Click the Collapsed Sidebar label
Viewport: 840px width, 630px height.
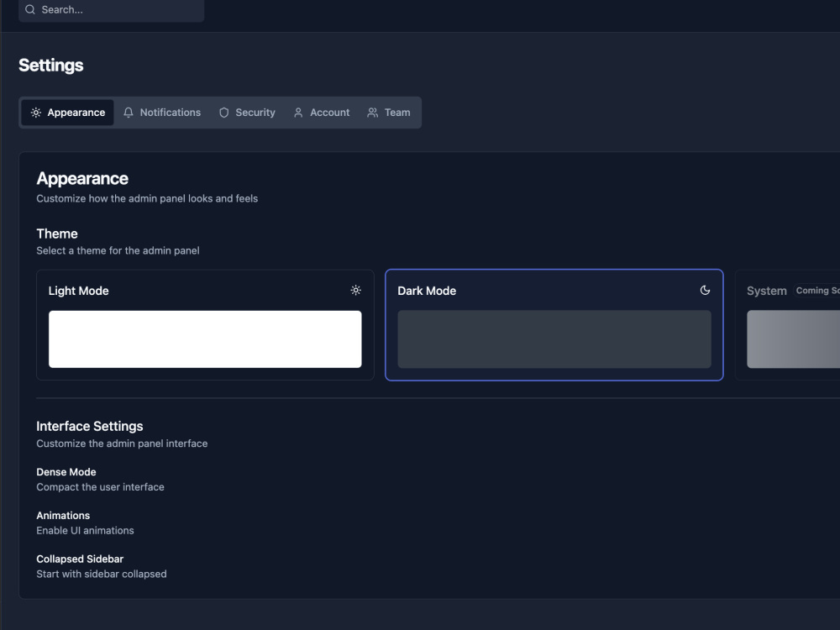pyautogui.click(x=80, y=559)
